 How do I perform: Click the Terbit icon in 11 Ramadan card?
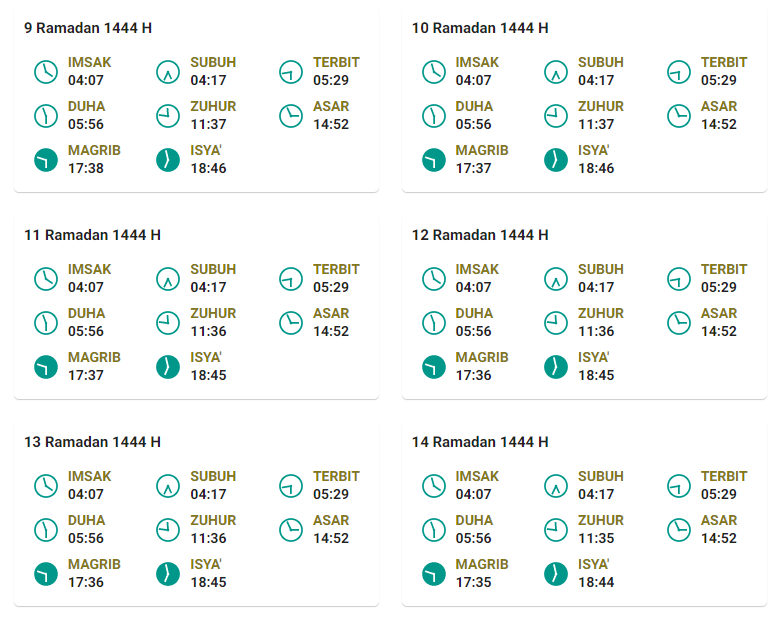point(291,279)
